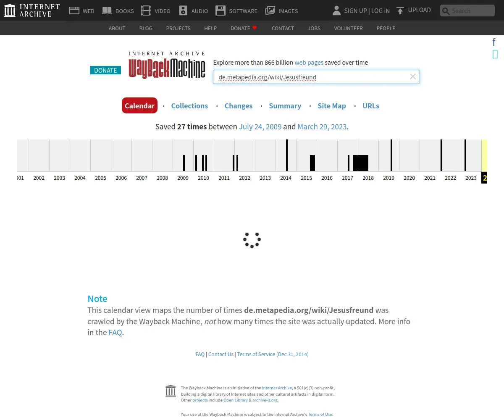This screenshot has height=420, width=504.
Task: Select year 2009 on the timeline
Action: pyautogui.click(x=183, y=178)
